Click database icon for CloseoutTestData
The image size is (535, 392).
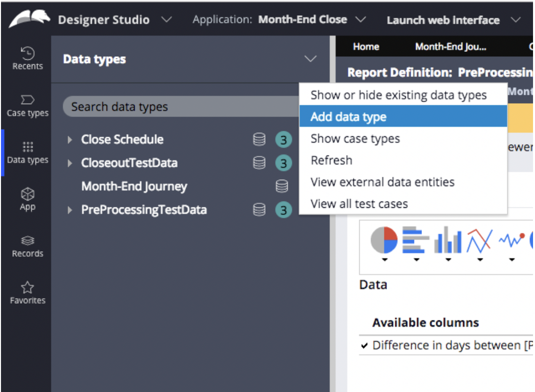click(x=259, y=163)
